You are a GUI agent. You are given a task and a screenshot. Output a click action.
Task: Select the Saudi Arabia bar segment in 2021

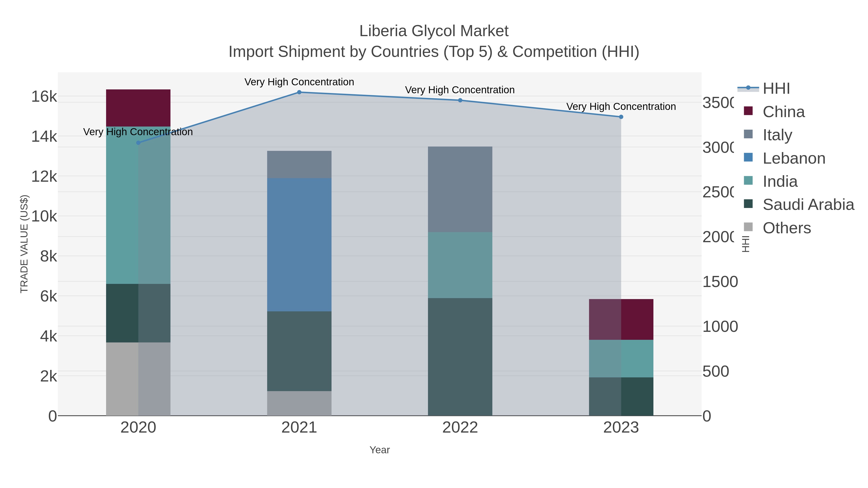pyautogui.click(x=299, y=351)
